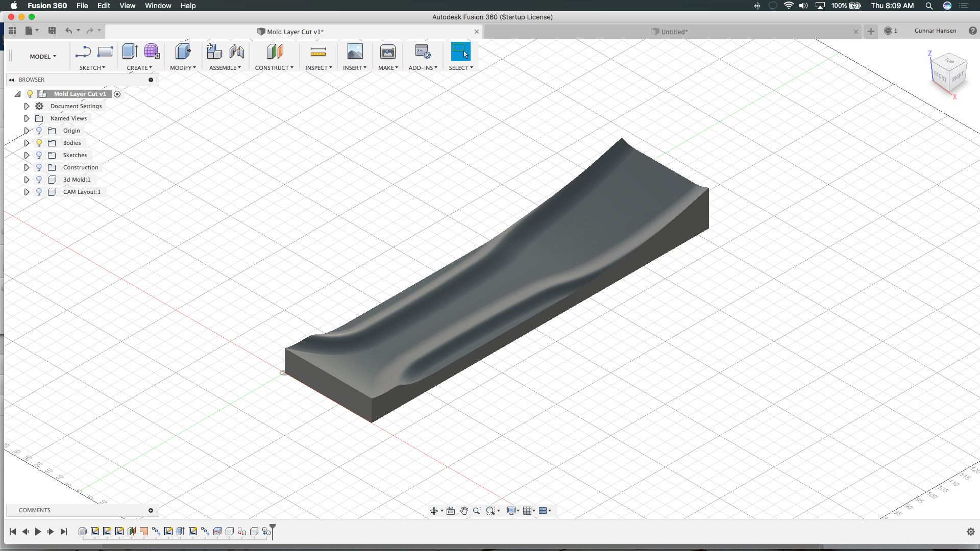Viewport: 980px width, 551px height.
Task: Select the Pan hand tool
Action: 463,511
